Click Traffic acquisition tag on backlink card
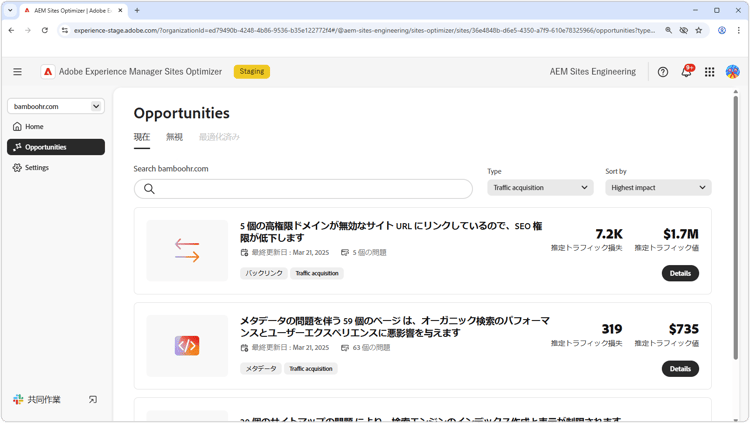 pyautogui.click(x=317, y=273)
